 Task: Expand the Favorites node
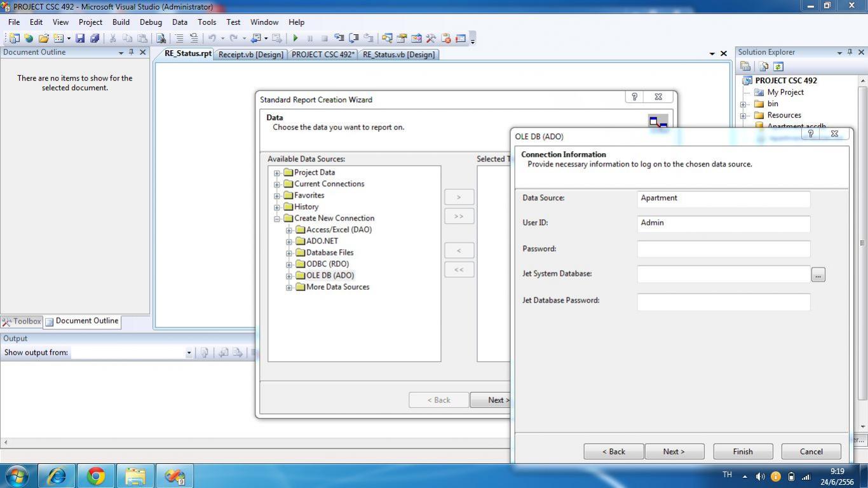pos(277,196)
